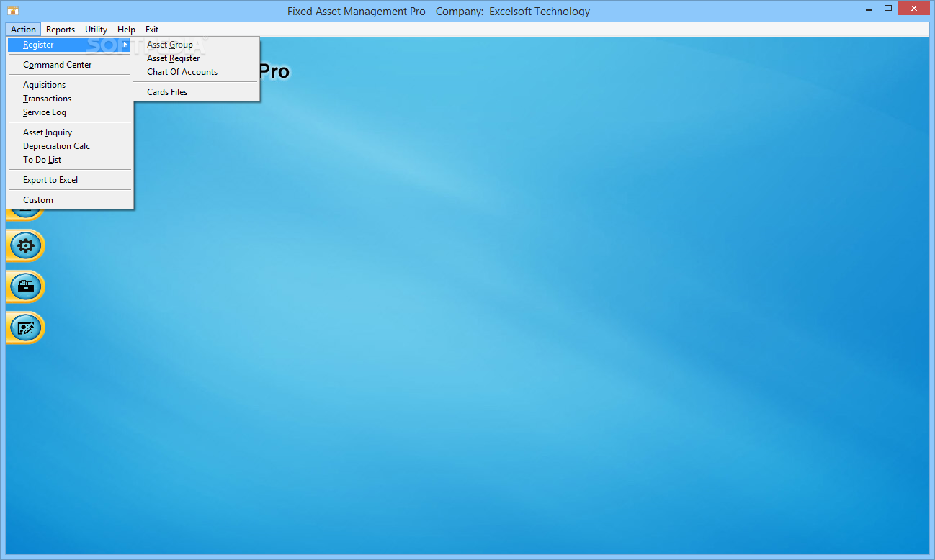Click the application icon in the title bar
Viewport: 935px width, 560px height.
click(x=12, y=11)
